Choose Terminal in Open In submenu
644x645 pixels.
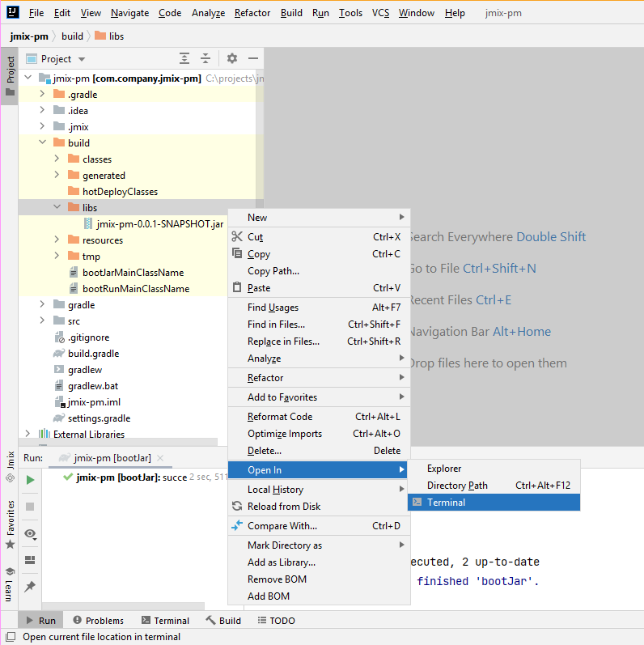pyautogui.click(x=494, y=503)
